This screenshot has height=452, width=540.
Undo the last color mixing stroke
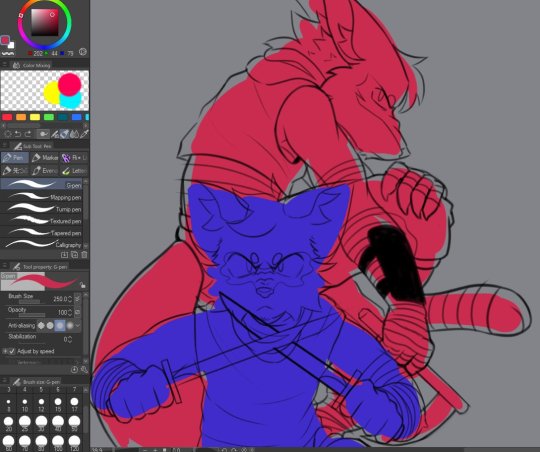(18, 134)
